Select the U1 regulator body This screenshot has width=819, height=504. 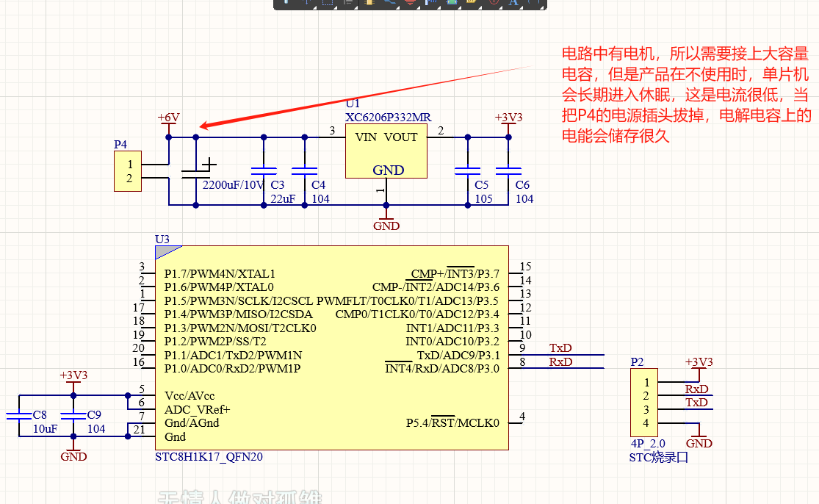tap(386, 151)
